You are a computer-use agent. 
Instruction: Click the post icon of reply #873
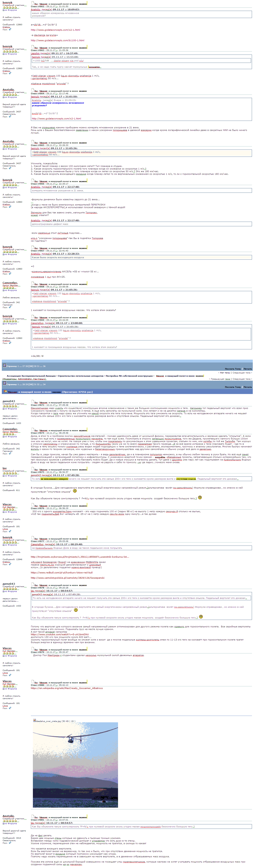point(33,402)
